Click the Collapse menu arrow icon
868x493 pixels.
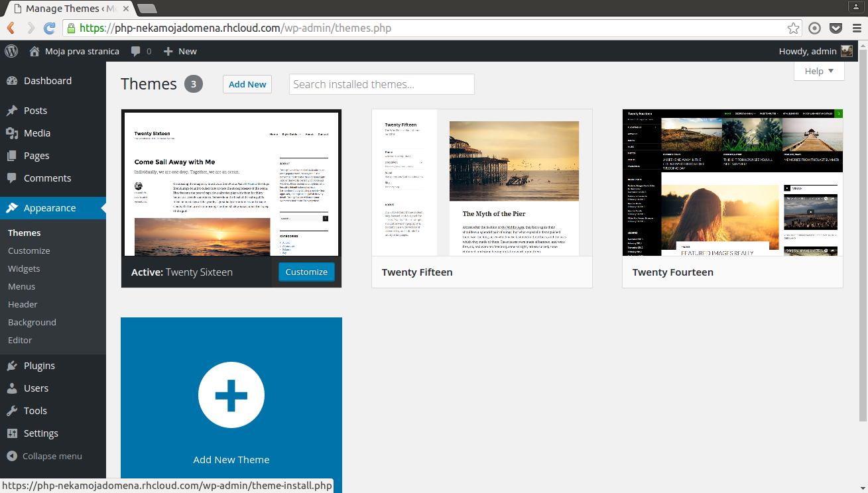[12, 457]
